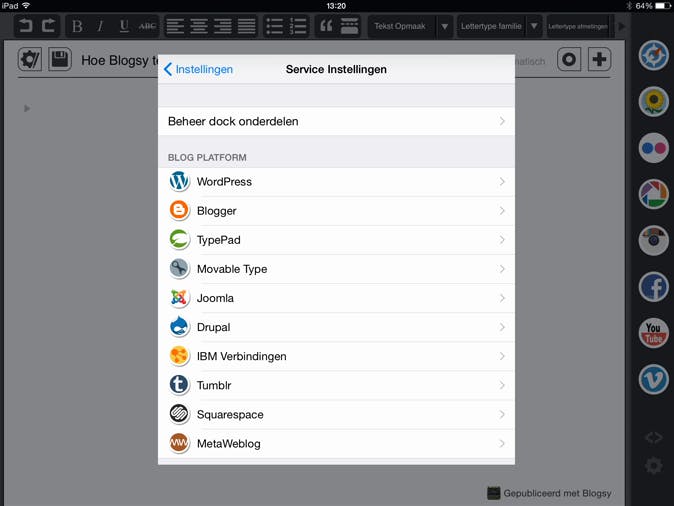Open photo library sunflower icon
The image size is (674, 506).
[x=653, y=102]
